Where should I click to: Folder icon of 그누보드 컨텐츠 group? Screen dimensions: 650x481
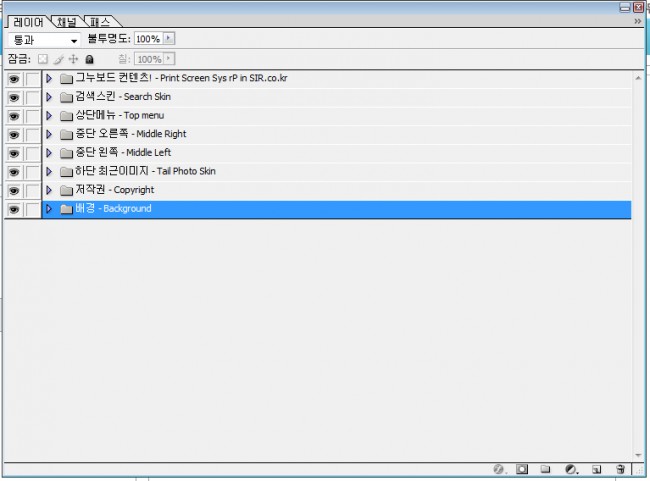pyautogui.click(x=66, y=78)
